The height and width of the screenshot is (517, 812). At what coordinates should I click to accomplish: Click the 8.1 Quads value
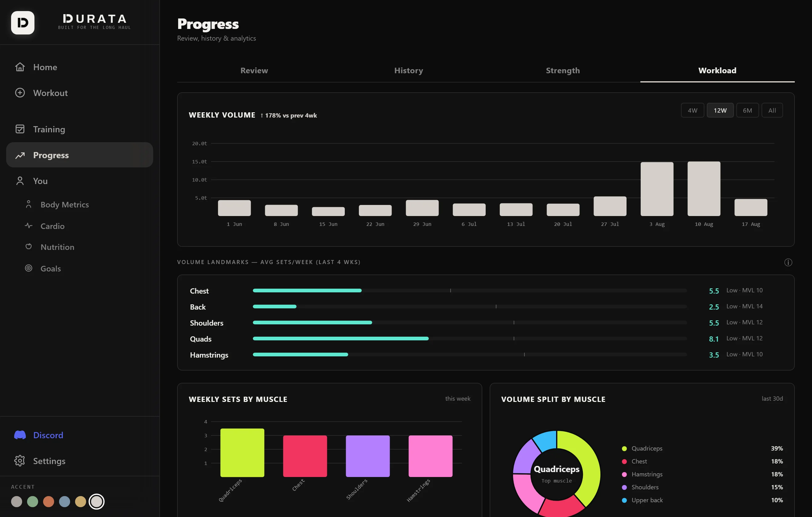click(x=714, y=339)
